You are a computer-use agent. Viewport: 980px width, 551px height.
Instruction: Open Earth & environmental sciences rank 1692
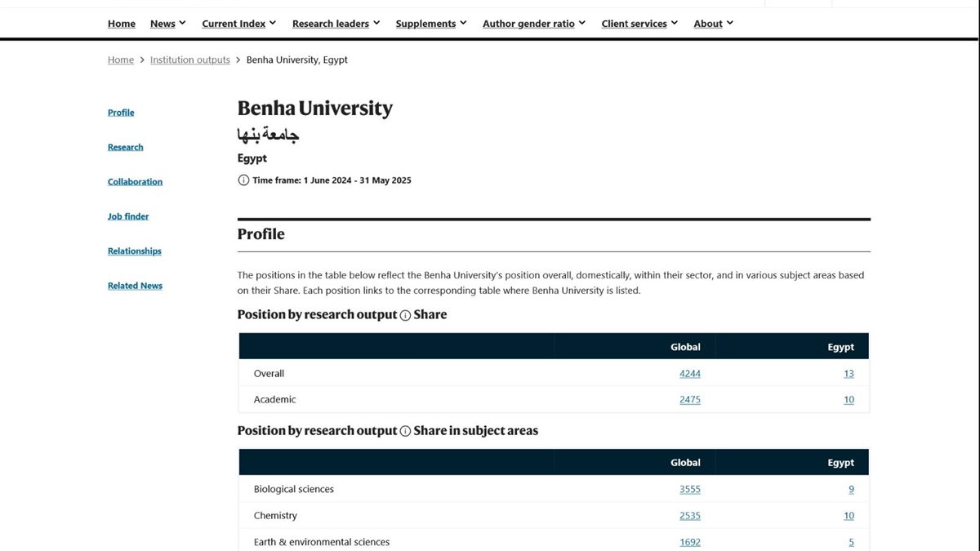click(x=689, y=542)
